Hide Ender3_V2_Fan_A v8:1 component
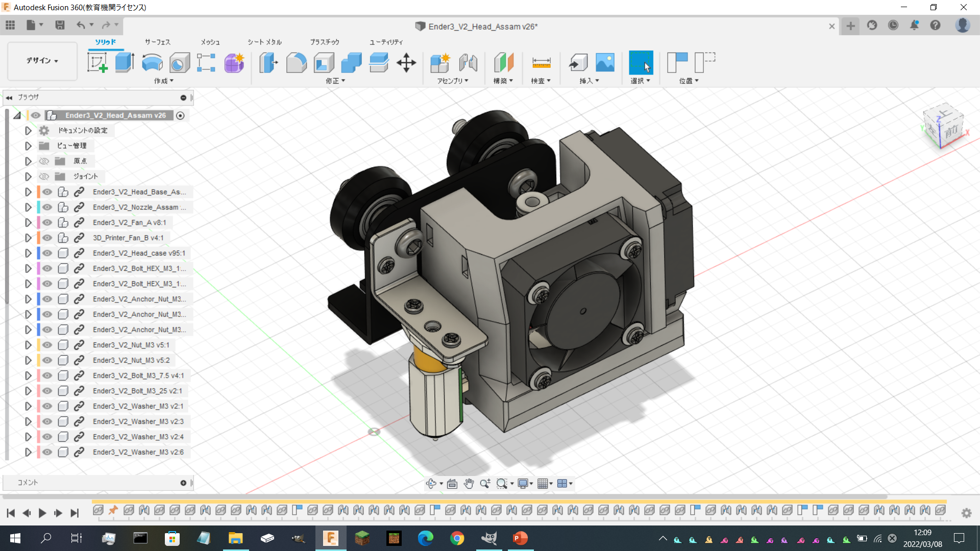 pyautogui.click(x=47, y=222)
